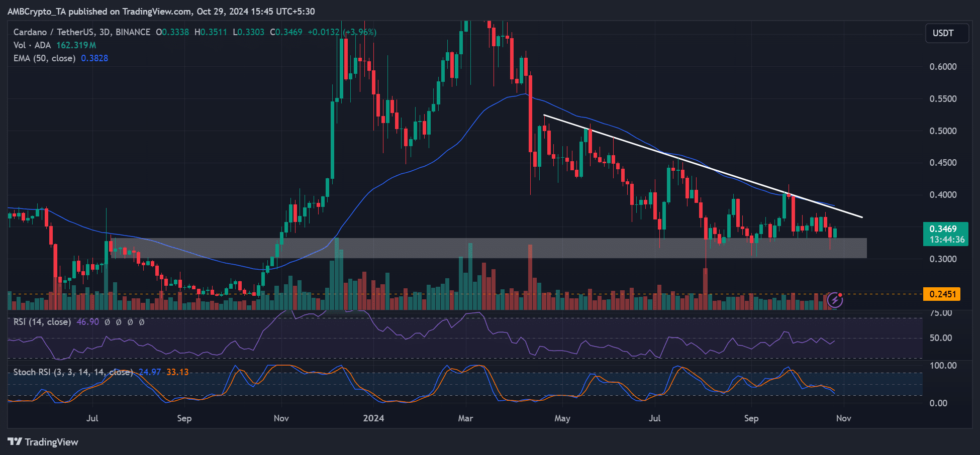Click the RSI (14, close) legend title
This screenshot has width=980, height=455.
(x=42, y=322)
